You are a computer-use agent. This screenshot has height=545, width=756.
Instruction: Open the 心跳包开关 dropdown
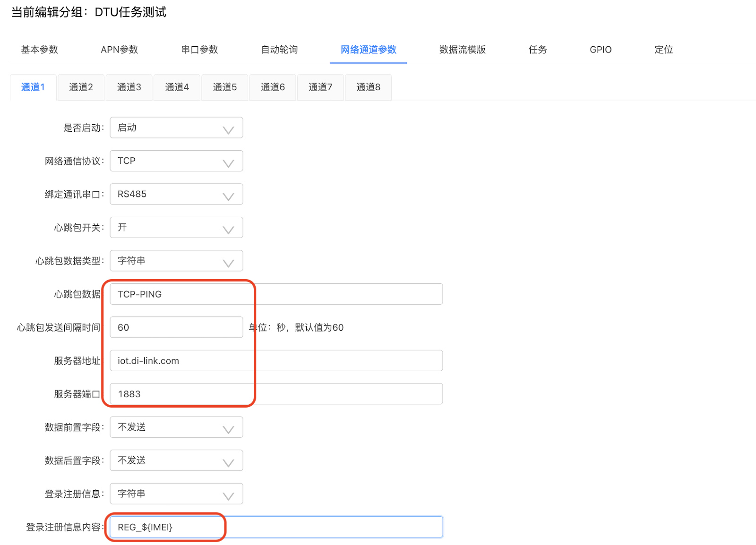[x=176, y=227]
